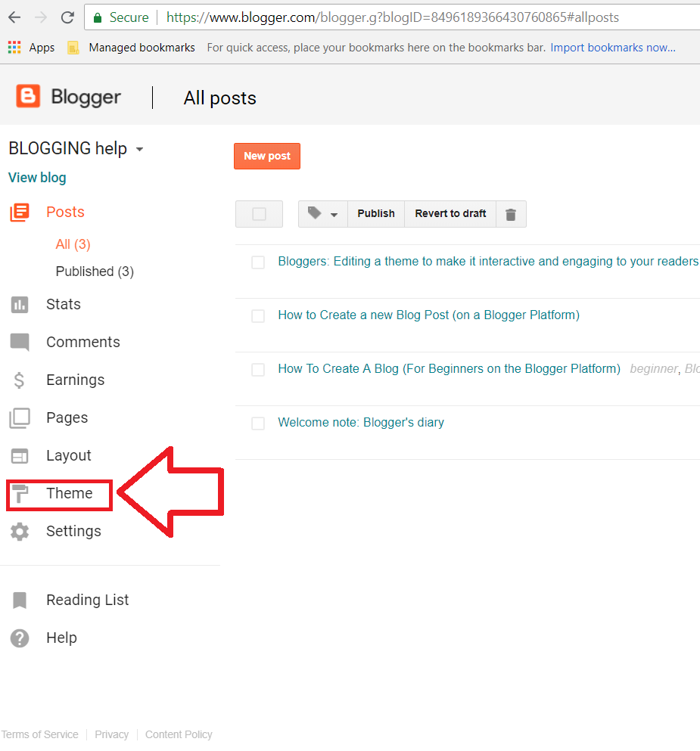
Task: Delete selected posts with the trash icon
Action: click(x=511, y=214)
